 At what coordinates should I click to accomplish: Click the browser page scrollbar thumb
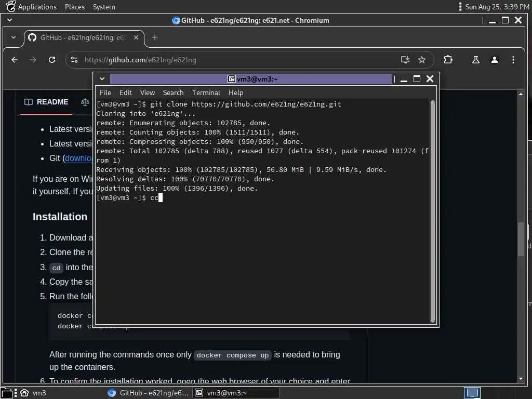(x=521, y=239)
